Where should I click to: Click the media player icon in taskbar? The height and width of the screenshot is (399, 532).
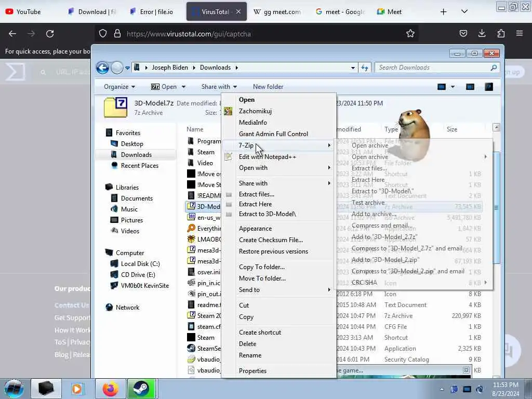coord(77,389)
